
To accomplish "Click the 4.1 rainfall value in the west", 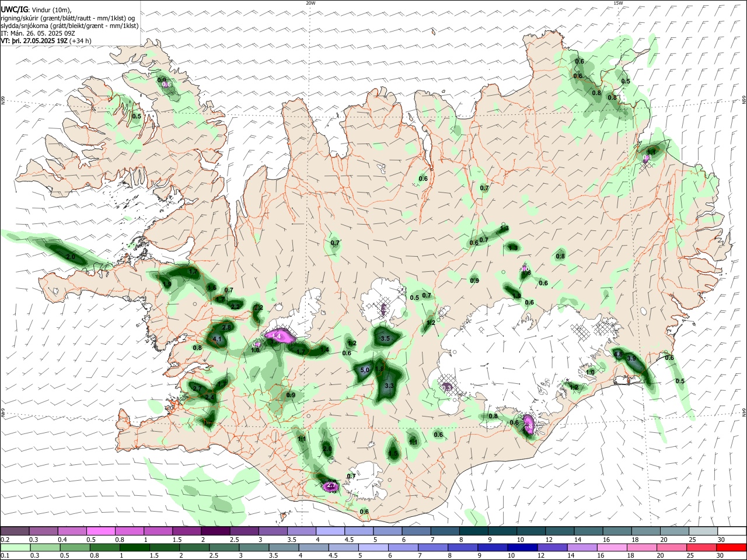I will [x=218, y=339].
